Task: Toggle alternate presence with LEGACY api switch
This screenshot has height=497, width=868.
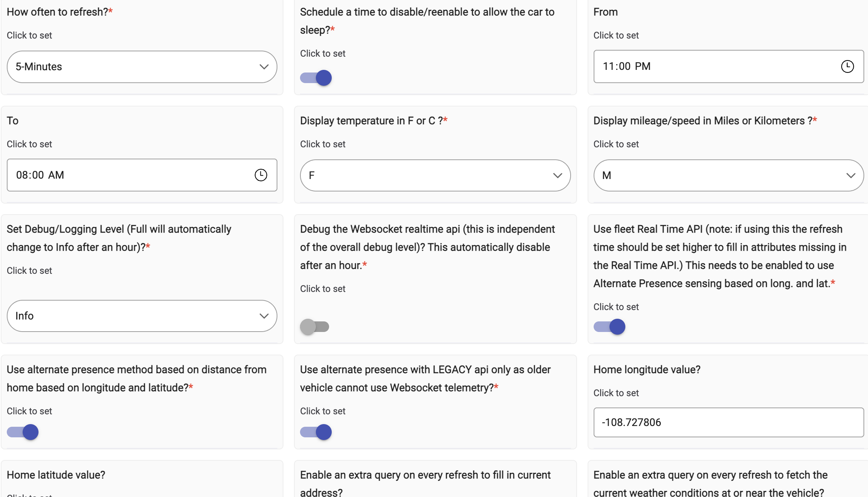Action: pos(316,432)
